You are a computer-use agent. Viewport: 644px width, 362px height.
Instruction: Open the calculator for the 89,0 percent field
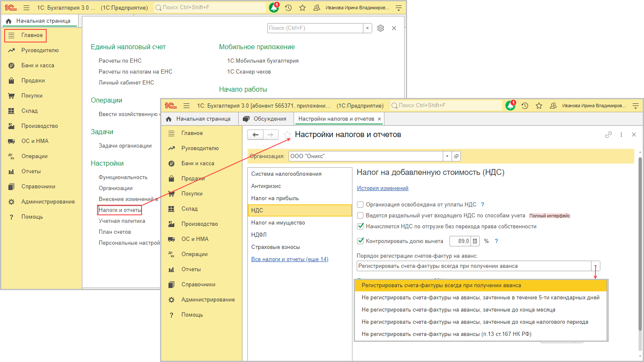coord(475,241)
